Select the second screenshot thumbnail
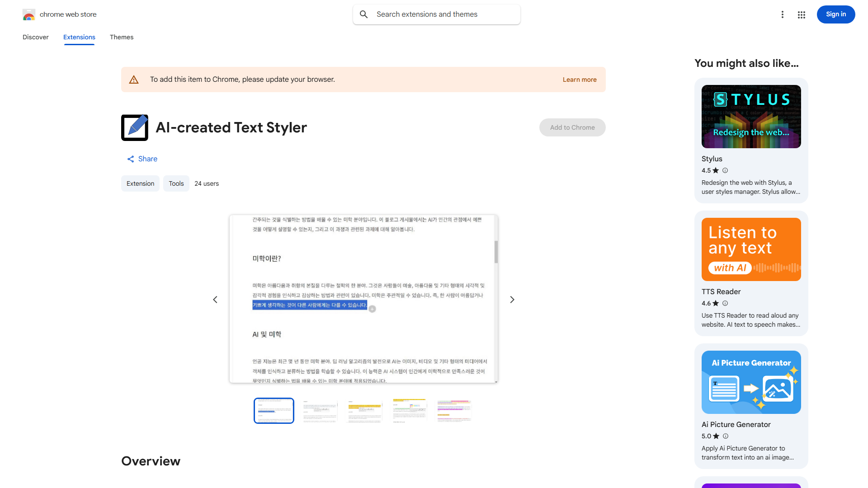This screenshot has width=868, height=488. pyautogui.click(x=319, y=410)
